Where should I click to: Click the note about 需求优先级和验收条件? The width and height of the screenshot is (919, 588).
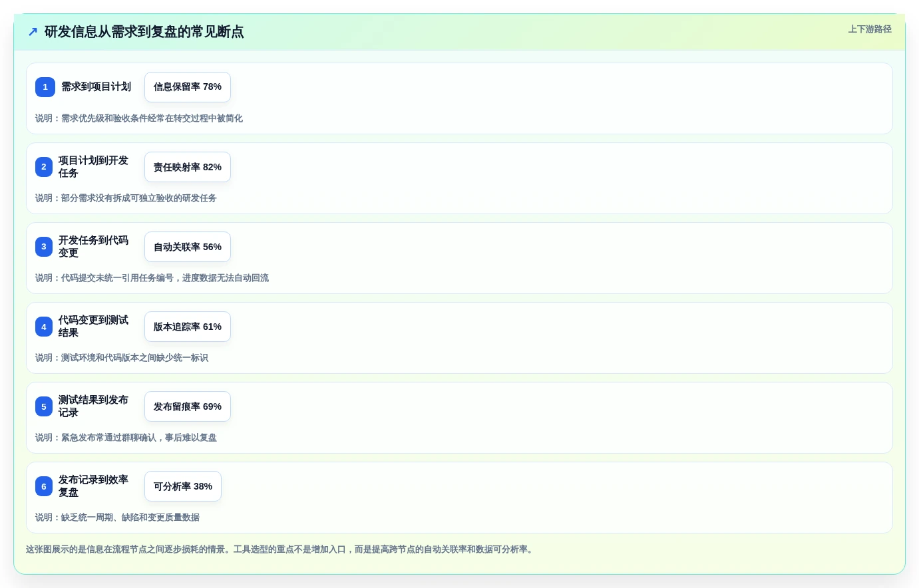coord(139,118)
